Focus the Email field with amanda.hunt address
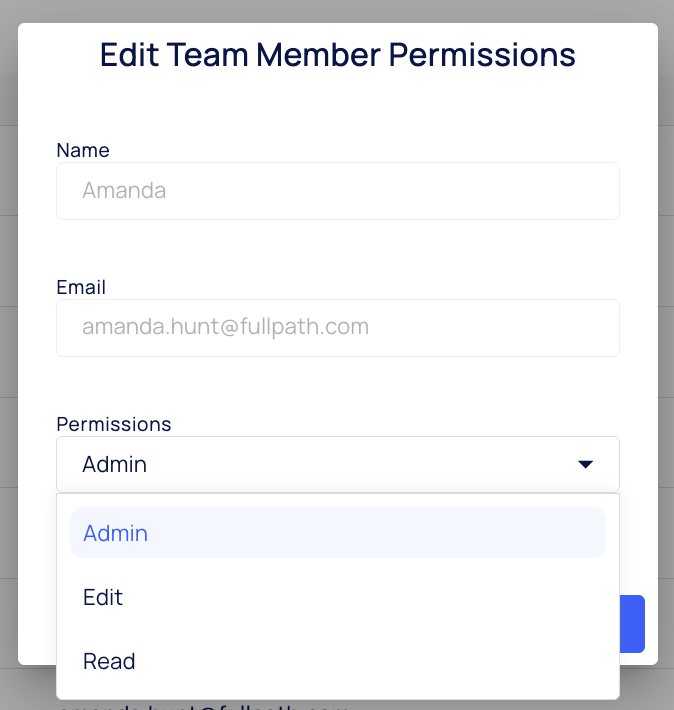Image resolution: width=674 pixels, height=710 pixels. click(337, 327)
